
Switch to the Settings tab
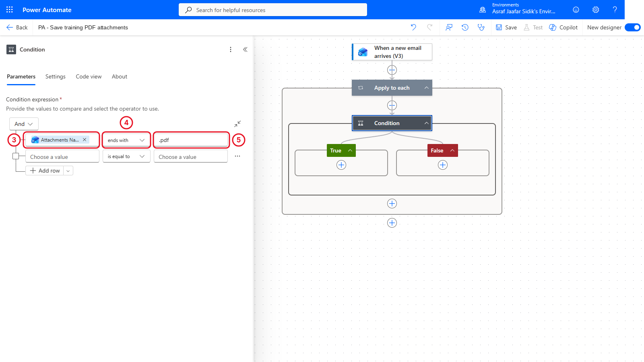click(x=56, y=76)
